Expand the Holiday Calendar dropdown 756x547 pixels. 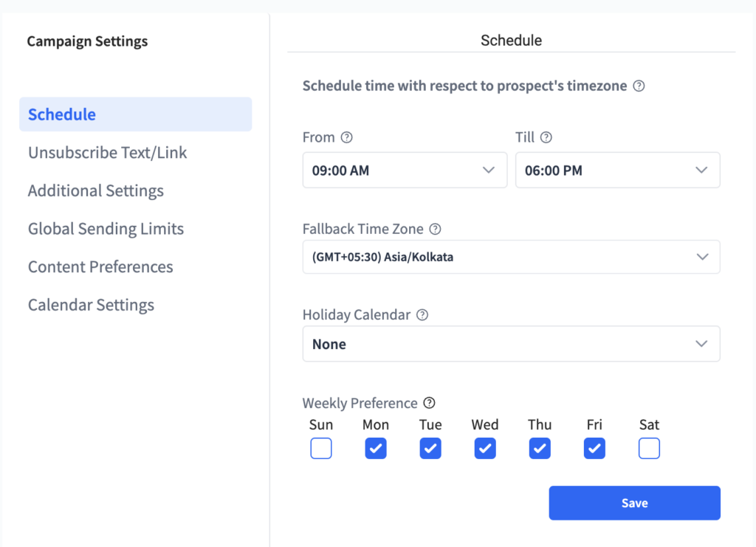511,344
